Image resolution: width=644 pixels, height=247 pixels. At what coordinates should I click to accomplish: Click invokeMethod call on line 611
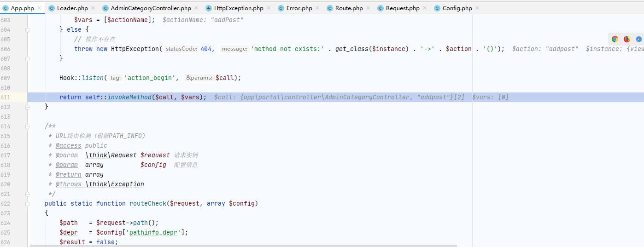(x=129, y=97)
